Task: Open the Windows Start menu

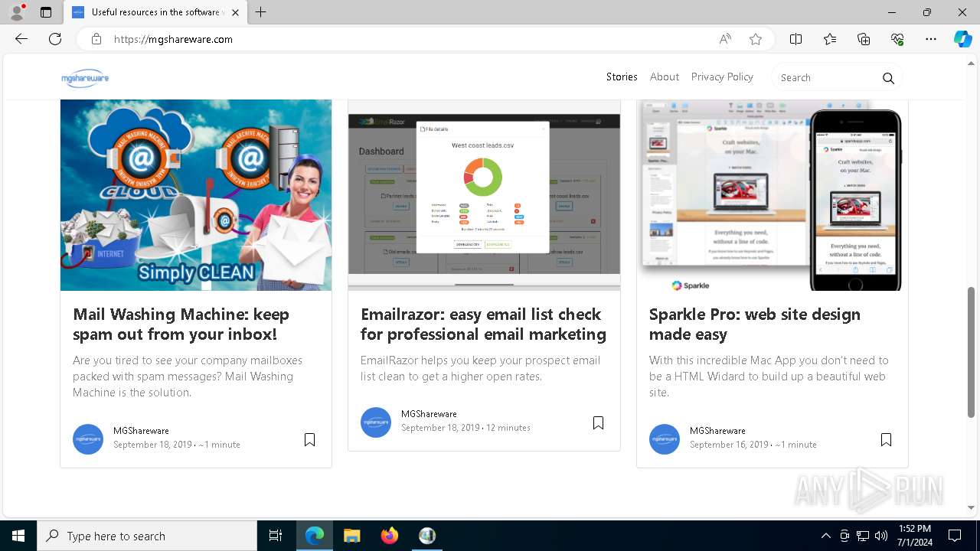Action: [x=18, y=536]
